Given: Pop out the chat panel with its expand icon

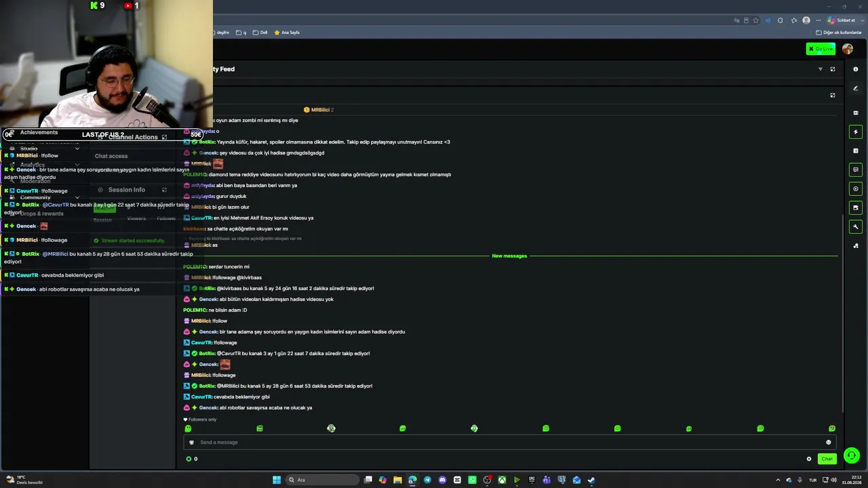Looking at the screenshot, I should 833,95.
